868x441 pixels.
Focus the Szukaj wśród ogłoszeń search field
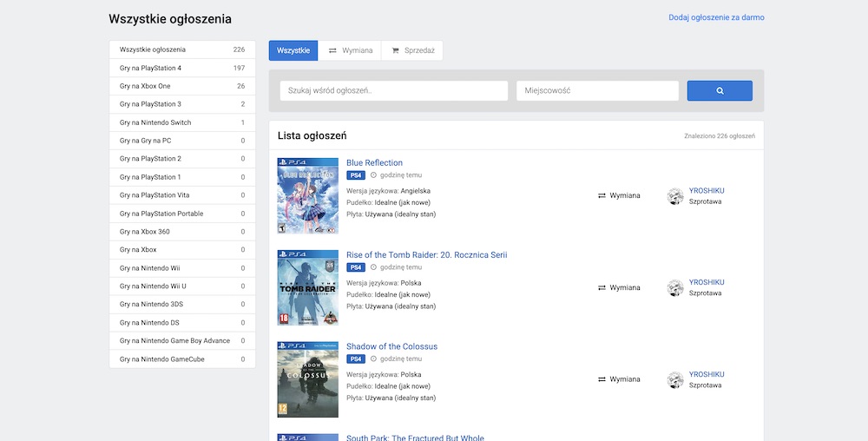393,91
